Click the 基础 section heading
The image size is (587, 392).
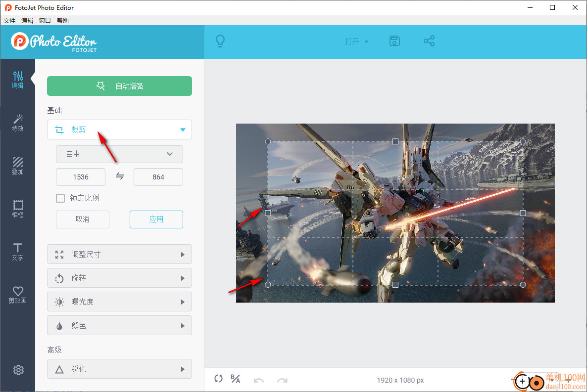click(54, 110)
